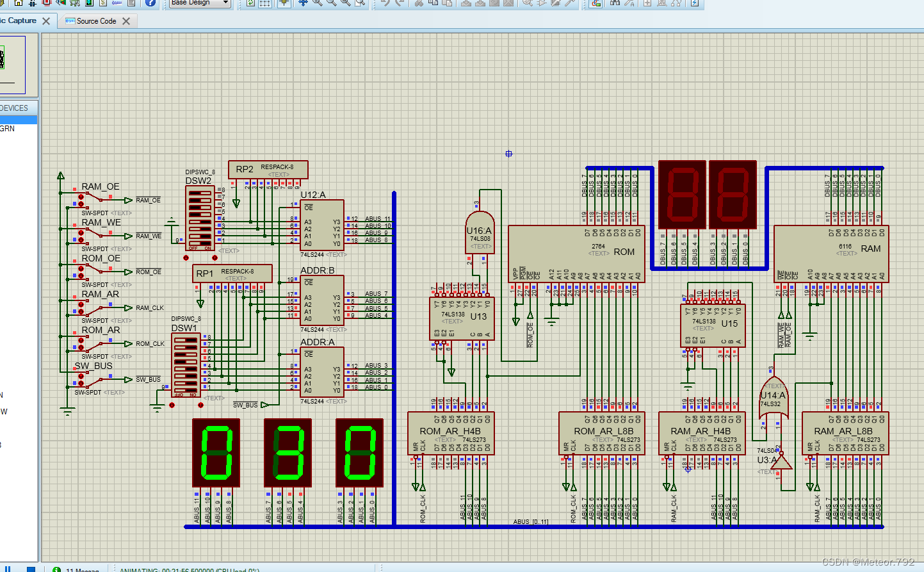The image size is (924, 572).
Task: Click the Property Assignment Tool icon
Action: coord(629,3)
